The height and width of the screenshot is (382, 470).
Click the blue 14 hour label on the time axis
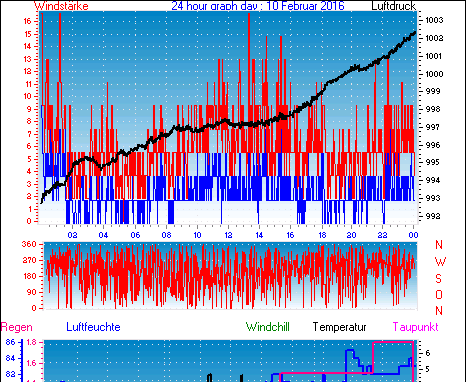259,235
